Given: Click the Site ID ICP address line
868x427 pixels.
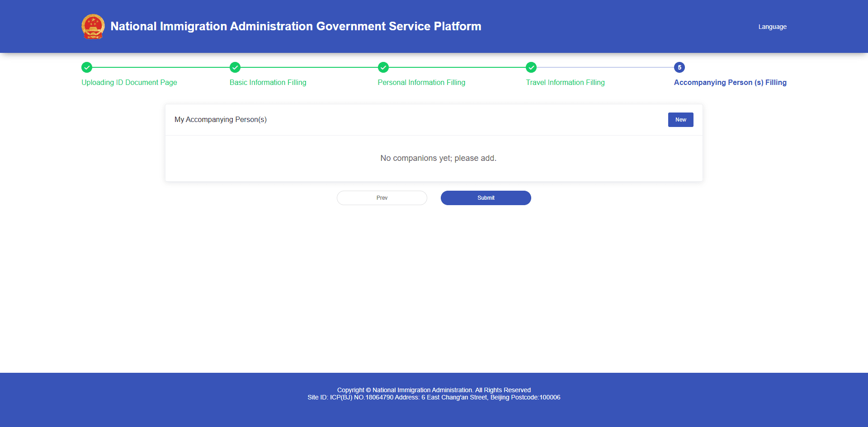Looking at the screenshot, I should 434,397.
